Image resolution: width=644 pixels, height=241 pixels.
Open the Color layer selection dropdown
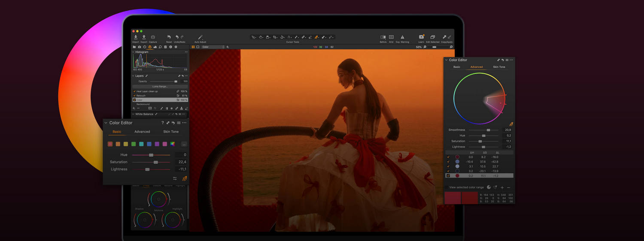[213, 47]
